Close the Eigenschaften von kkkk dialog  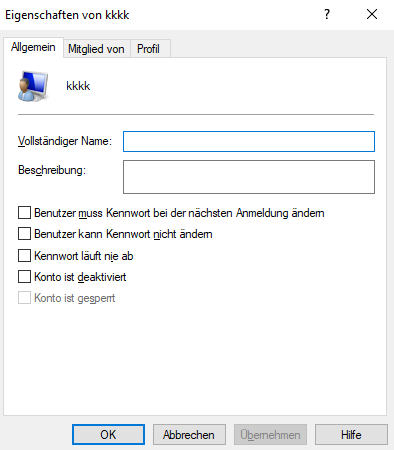(x=372, y=14)
